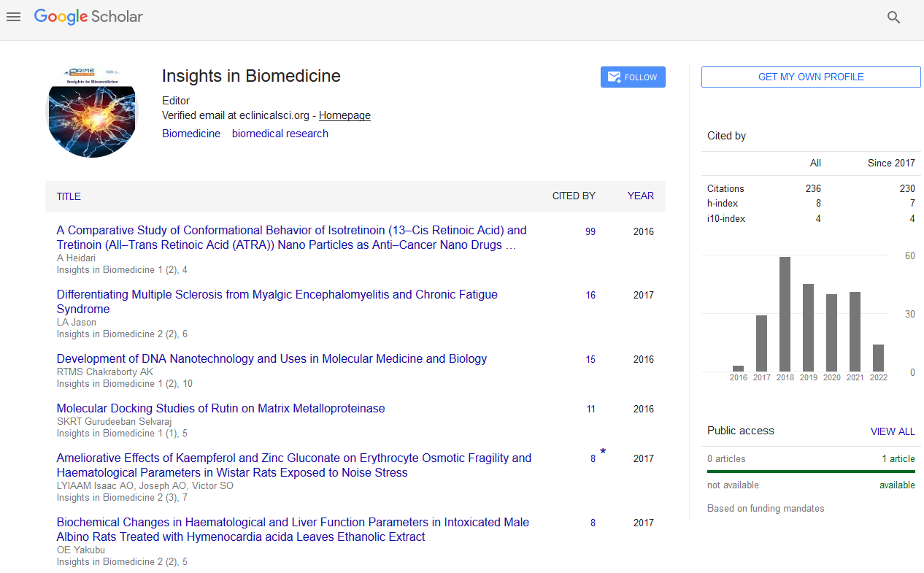The height and width of the screenshot is (573, 924).
Task: Click the Insights in Biomedicine profile picture
Action: point(91,112)
